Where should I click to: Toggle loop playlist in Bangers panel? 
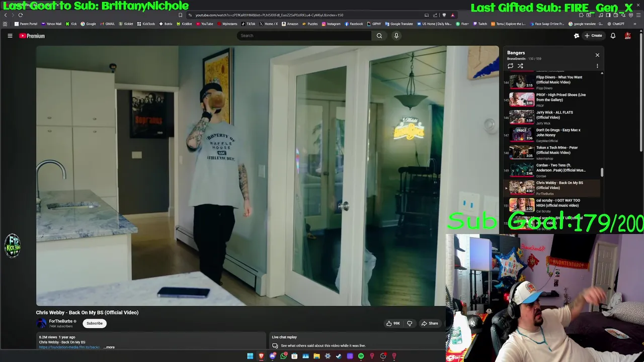coord(510,66)
